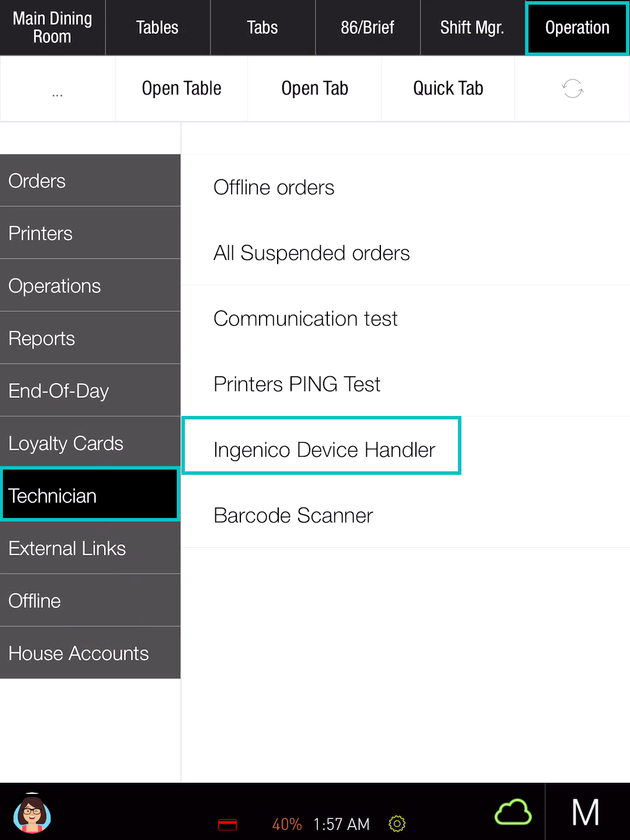This screenshot has width=630, height=840.
Task: Run the Printers PING Test
Action: pyautogui.click(x=297, y=384)
